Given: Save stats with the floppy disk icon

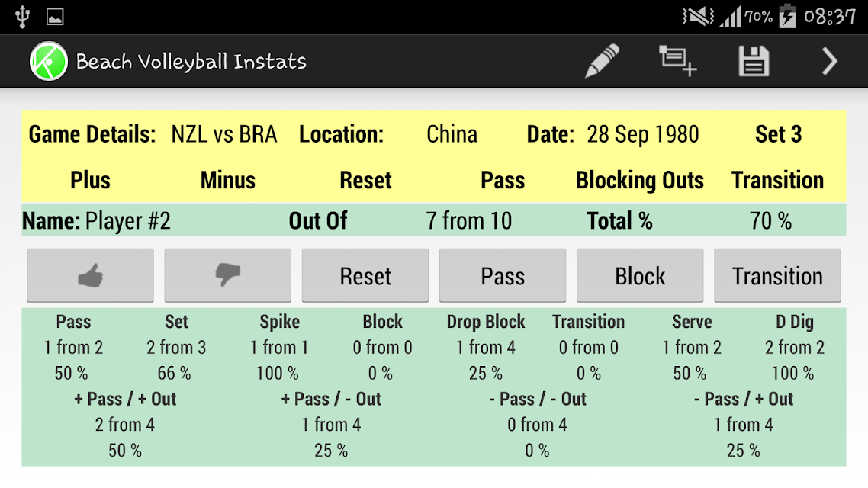Looking at the screenshot, I should 754,61.
